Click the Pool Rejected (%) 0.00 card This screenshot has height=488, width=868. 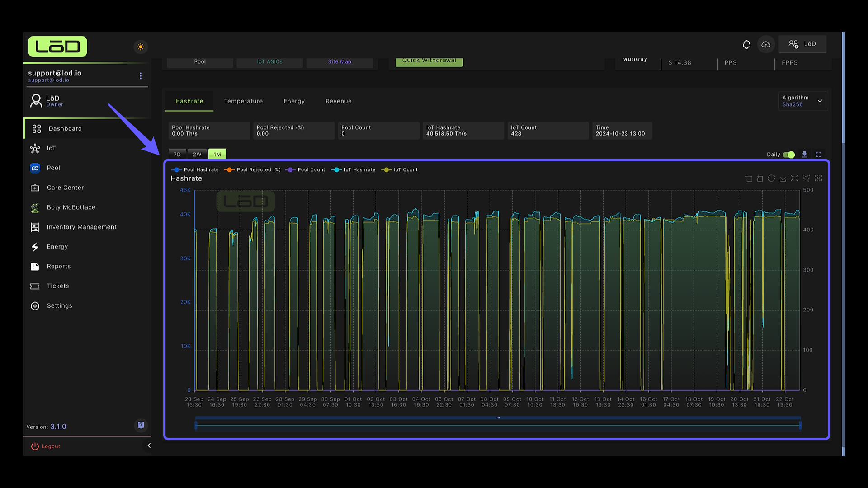click(x=294, y=131)
